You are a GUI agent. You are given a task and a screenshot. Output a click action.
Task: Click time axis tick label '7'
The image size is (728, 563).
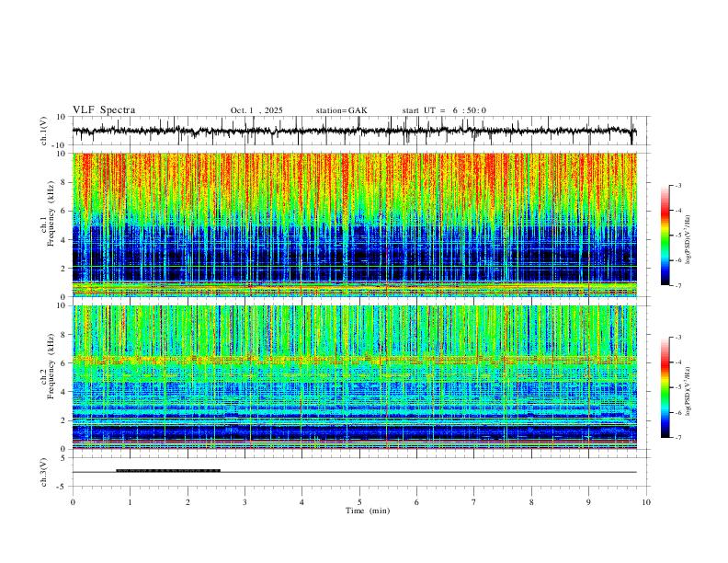[474, 502]
